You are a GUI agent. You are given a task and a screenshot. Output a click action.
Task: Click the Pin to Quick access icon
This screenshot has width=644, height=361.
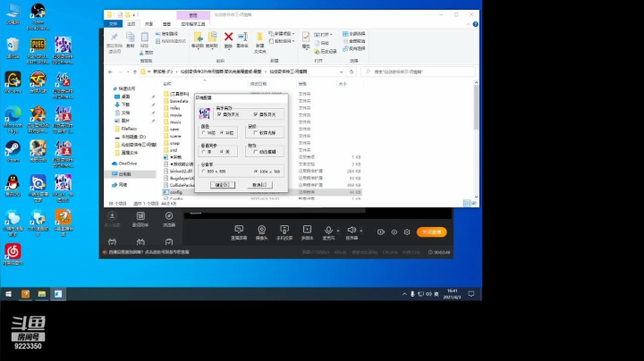pyautogui.click(x=114, y=37)
